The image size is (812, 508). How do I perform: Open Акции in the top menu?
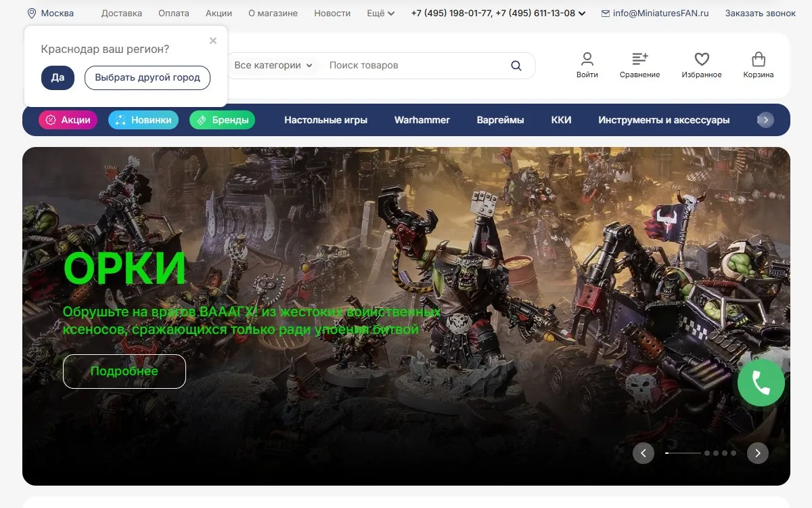(x=219, y=13)
